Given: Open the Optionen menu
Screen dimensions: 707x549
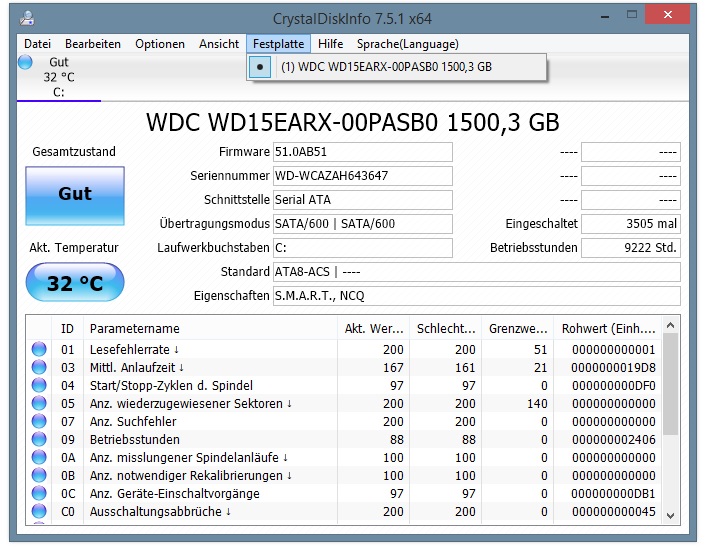Looking at the screenshot, I should pyautogui.click(x=160, y=44).
